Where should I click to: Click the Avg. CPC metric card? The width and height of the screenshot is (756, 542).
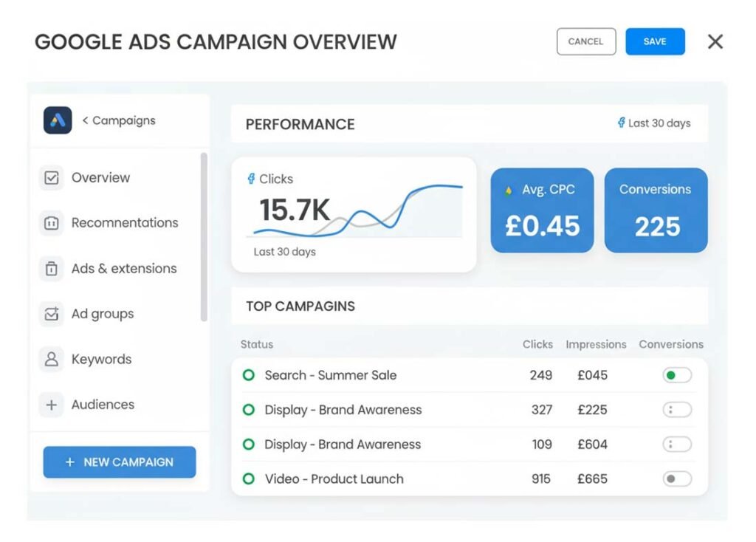point(542,210)
